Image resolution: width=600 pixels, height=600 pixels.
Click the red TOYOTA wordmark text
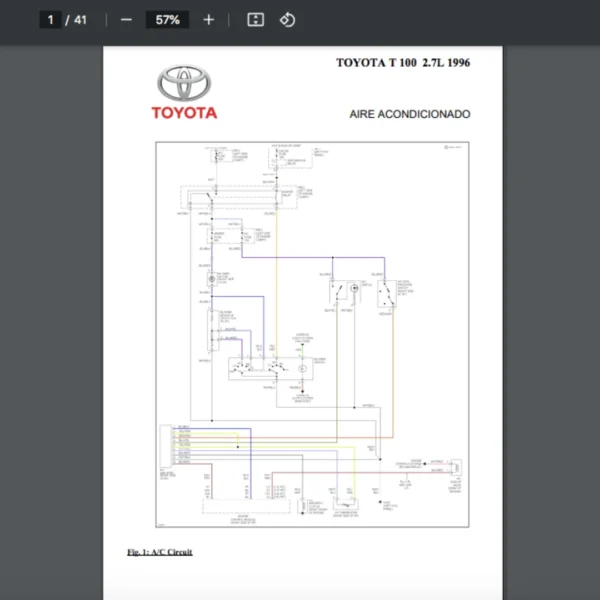click(x=184, y=113)
